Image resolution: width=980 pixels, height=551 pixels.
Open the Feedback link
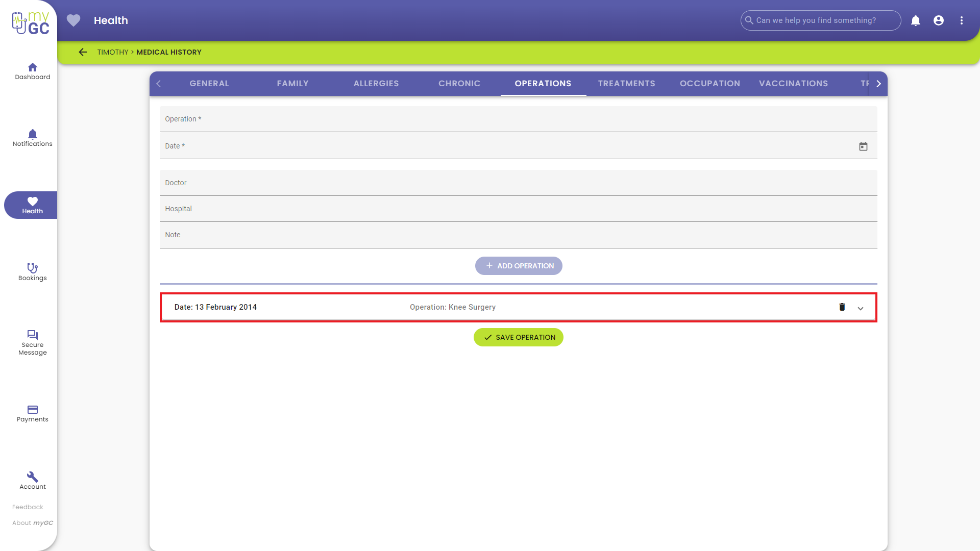(28, 507)
